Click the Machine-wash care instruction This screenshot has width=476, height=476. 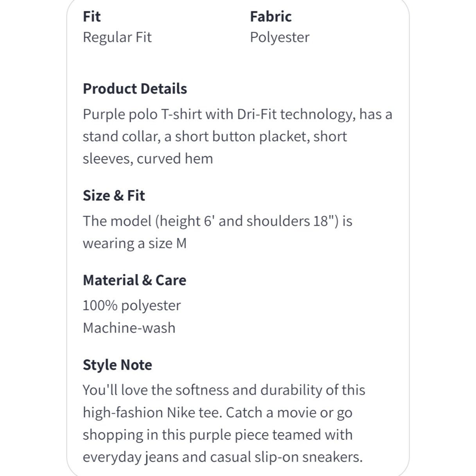[129, 328]
